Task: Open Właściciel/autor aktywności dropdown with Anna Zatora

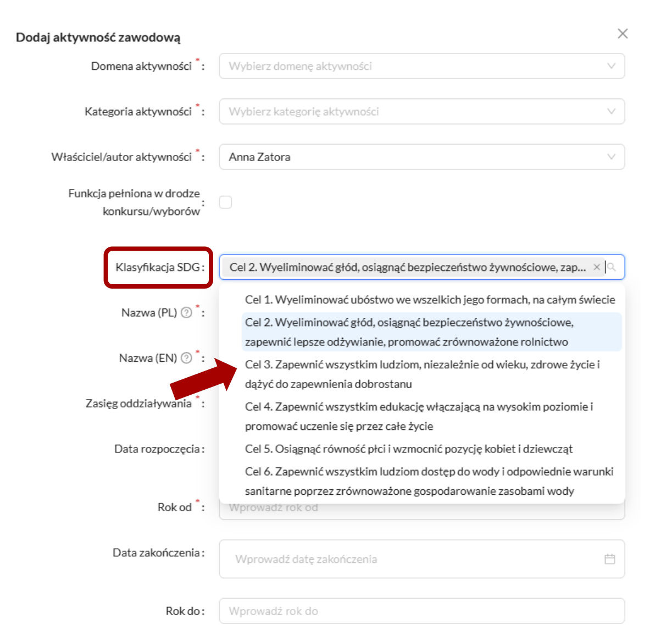Action: (x=421, y=157)
